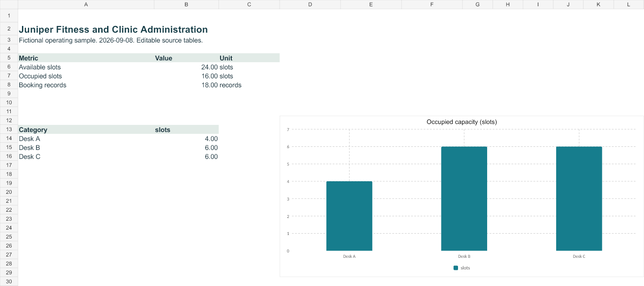Click the Desk B bar in chart
644x286 pixels.
[x=464, y=199]
